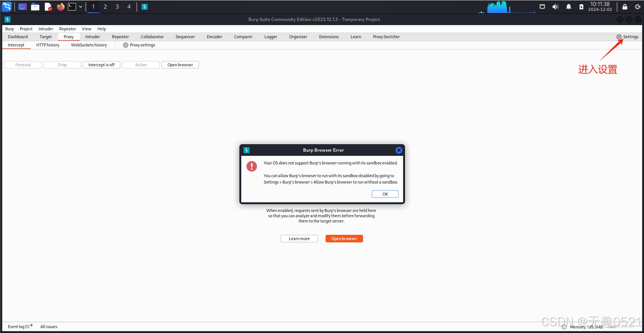Select the Proxy tab
This screenshot has width=644, height=333.
tap(69, 37)
